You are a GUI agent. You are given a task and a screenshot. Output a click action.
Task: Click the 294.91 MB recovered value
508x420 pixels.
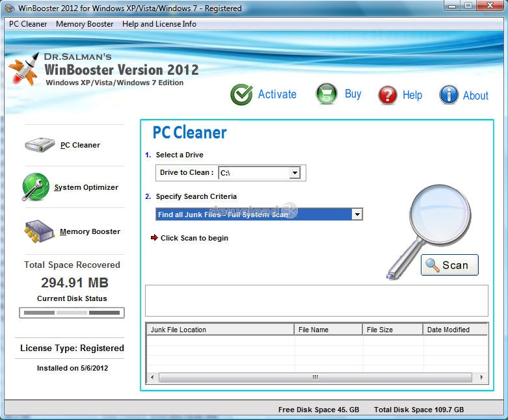75,283
